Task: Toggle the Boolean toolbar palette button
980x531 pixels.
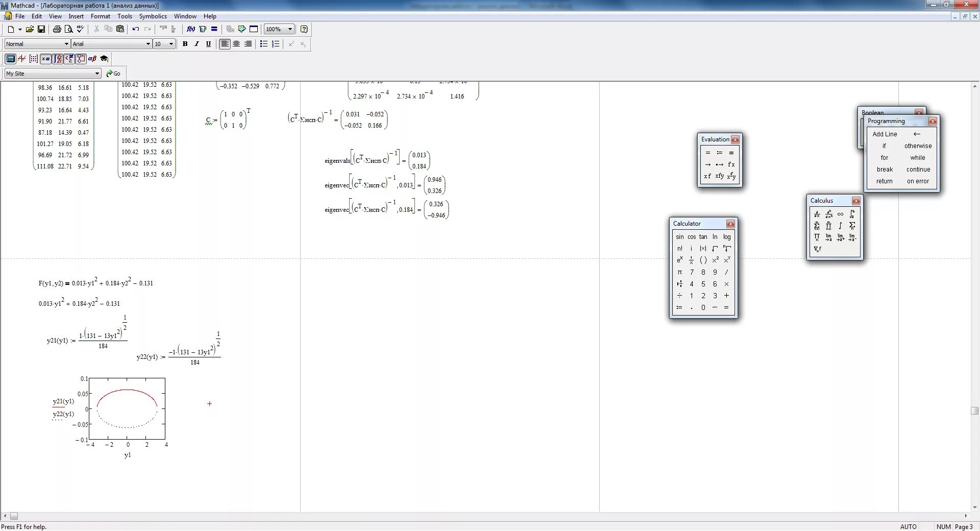Action: 69,59
